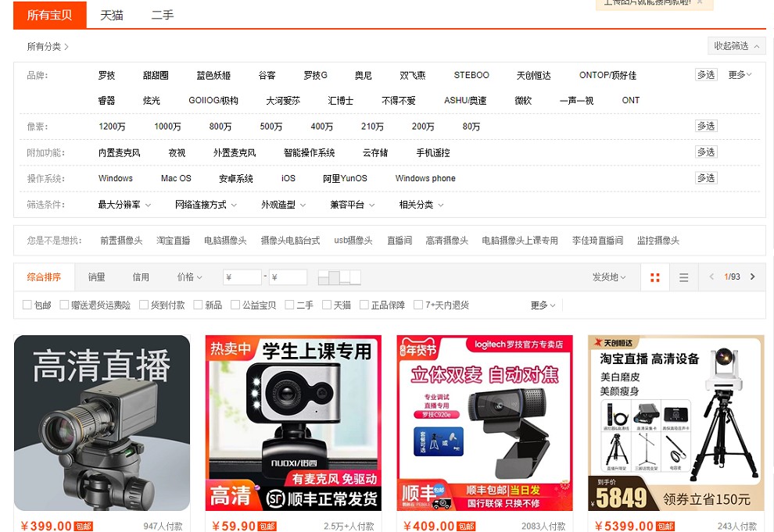
Task: Switch to list view layout
Action: click(x=683, y=277)
